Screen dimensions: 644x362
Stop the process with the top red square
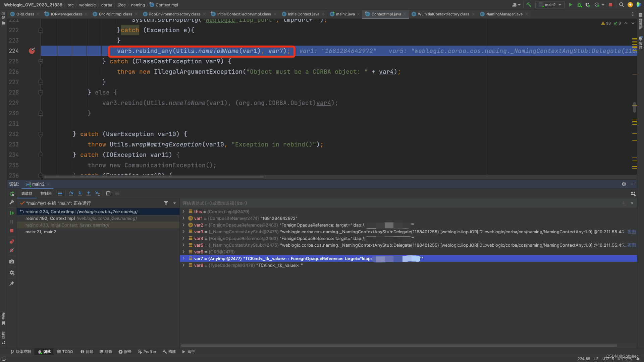coord(610,5)
